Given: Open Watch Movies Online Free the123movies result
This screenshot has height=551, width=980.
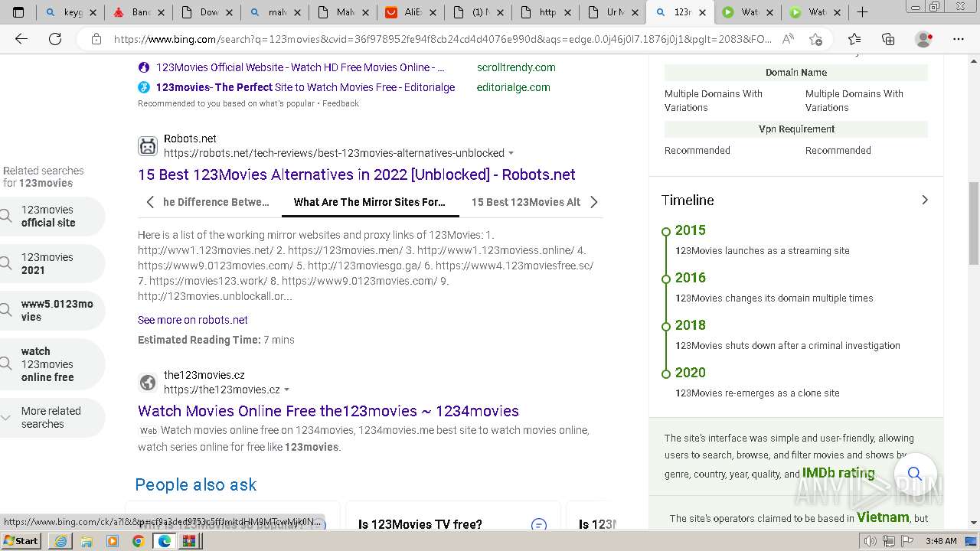Looking at the screenshot, I should point(328,411).
